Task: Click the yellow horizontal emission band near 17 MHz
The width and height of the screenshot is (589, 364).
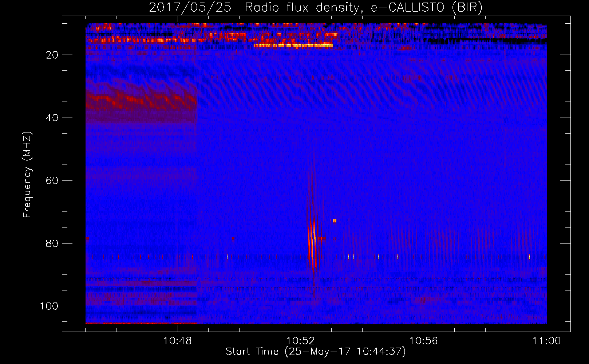Action: (x=293, y=45)
